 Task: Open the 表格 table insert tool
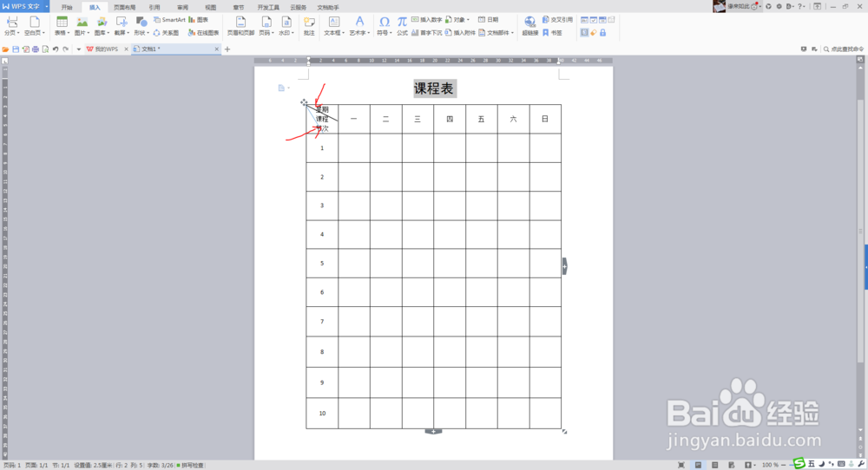(x=62, y=26)
